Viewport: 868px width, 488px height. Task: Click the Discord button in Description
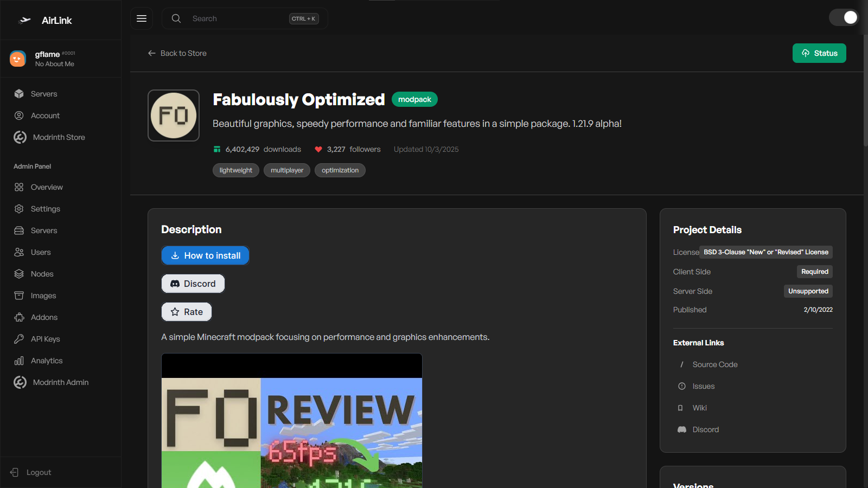[x=193, y=284]
